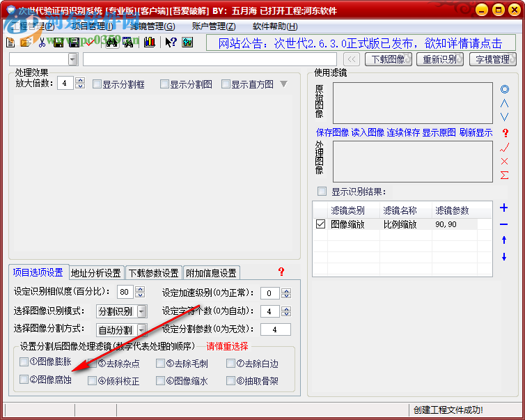The height and width of the screenshot is (420, 525).
Task: Check the ①图像膨胀 option
Action: pyautogui.click(x=24, y=361)
